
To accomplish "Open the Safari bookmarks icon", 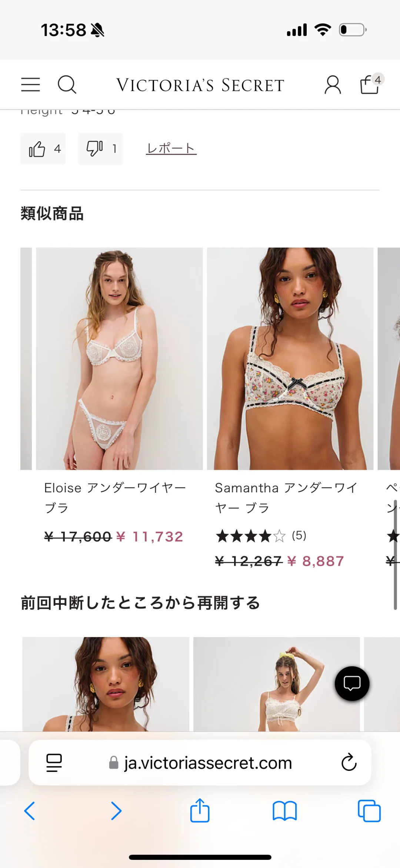I will coord(284,811).
